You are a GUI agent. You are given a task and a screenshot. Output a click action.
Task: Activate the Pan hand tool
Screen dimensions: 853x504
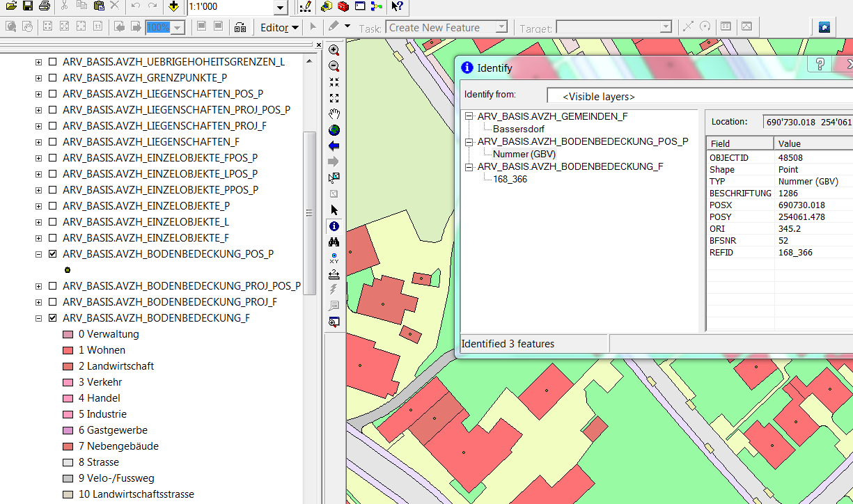pyautogui.click(x=334, y=114)
